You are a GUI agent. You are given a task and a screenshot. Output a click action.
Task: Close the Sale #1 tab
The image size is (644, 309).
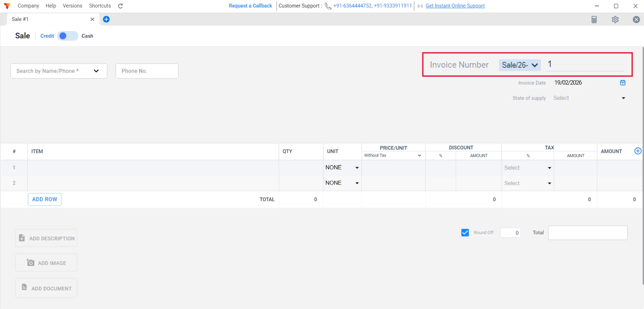92,19
